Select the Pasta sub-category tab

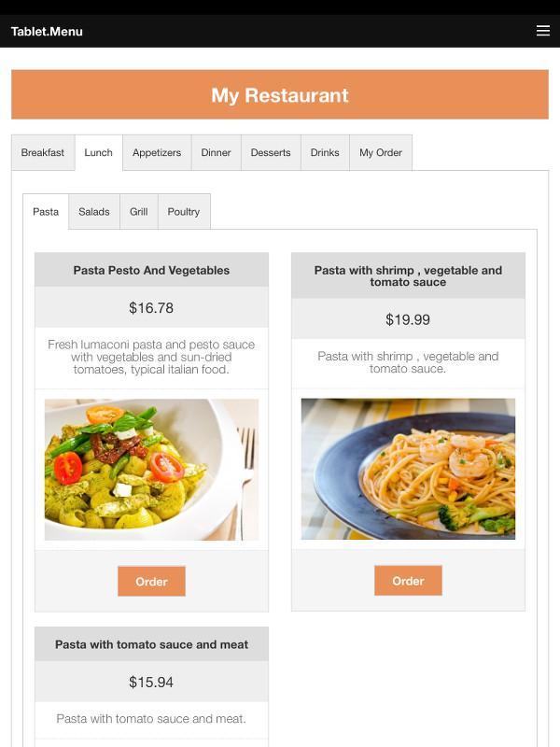(47, 212)
